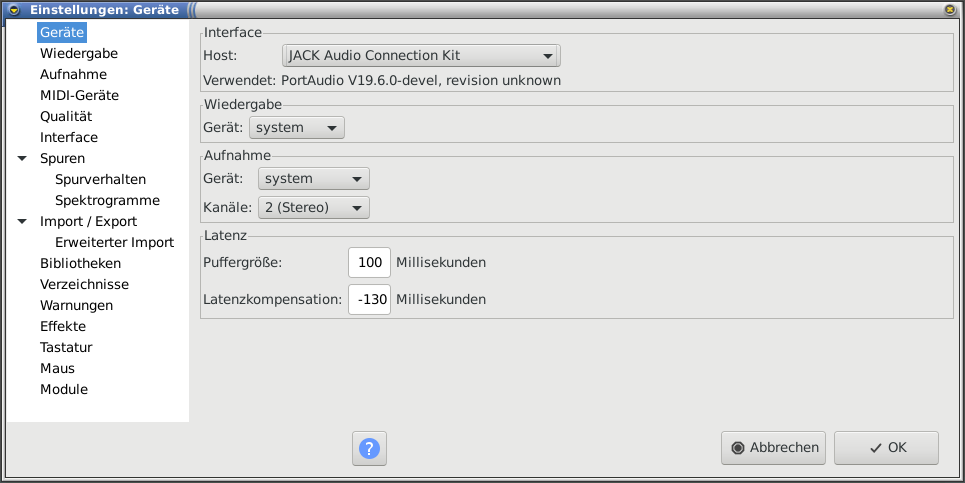Confirm settings with the OK button
This screenshot has height=483, width=965.
click(886, 448)
